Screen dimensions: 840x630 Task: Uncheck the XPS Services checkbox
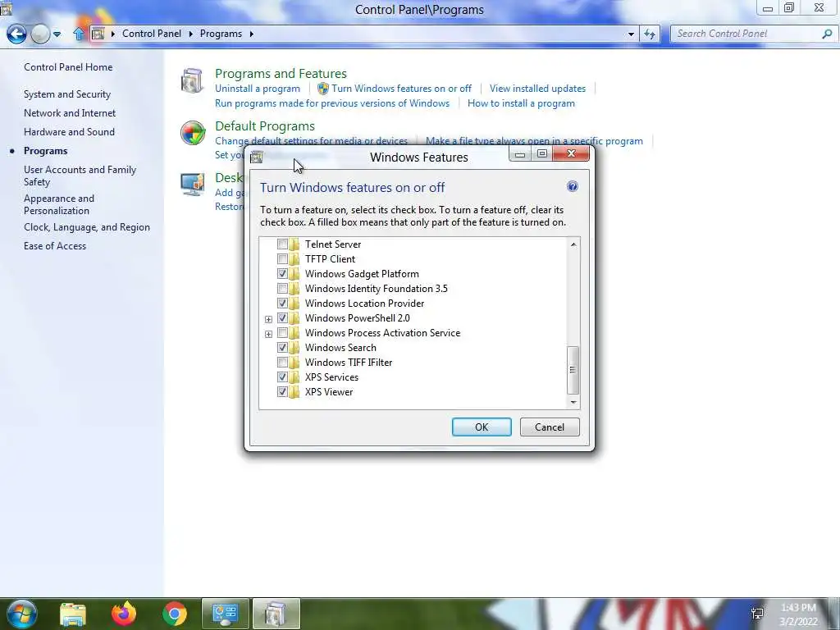pos(282,377)
